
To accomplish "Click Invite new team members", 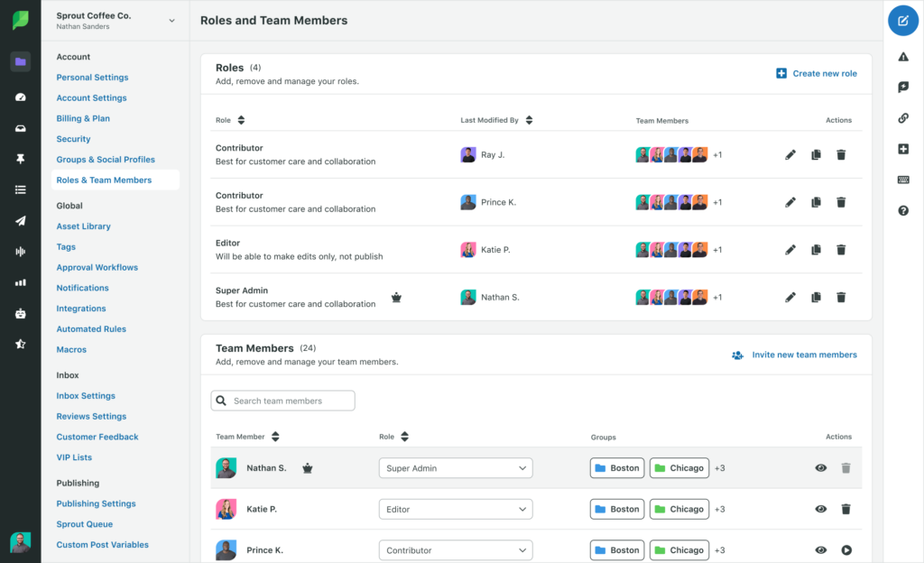I will (x=795, y=355).
